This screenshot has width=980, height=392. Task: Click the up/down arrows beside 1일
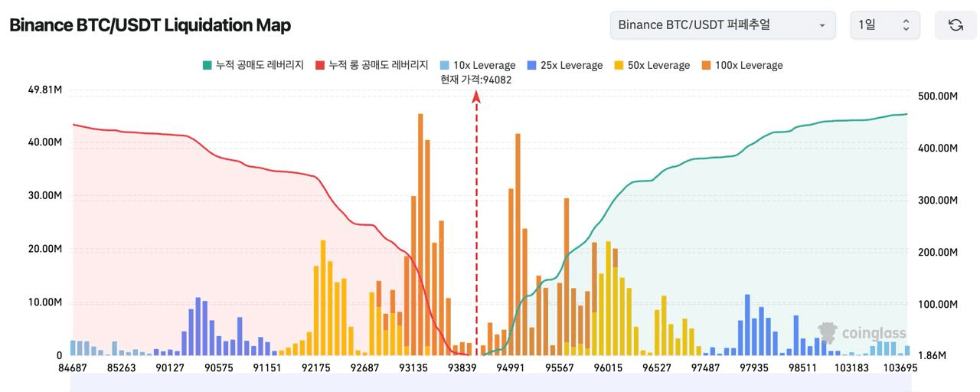pos(906,25)
